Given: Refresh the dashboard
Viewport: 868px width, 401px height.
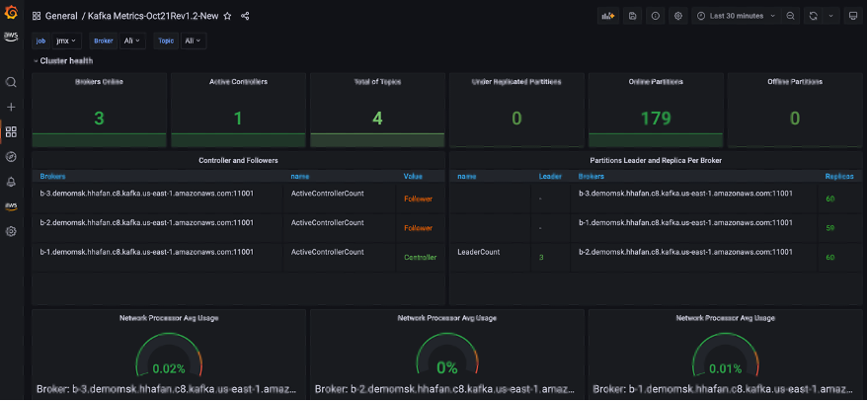Looking at the screenshot, I should [814, 16].
